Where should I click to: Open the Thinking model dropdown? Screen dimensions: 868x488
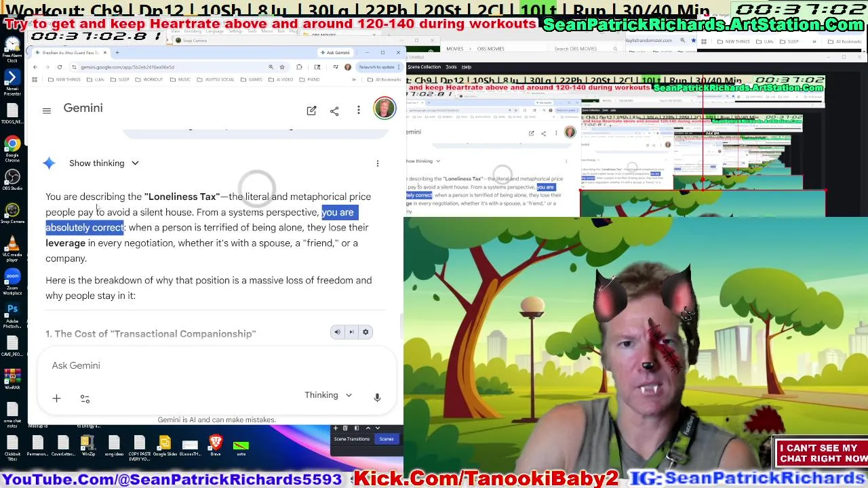[329, 395]
